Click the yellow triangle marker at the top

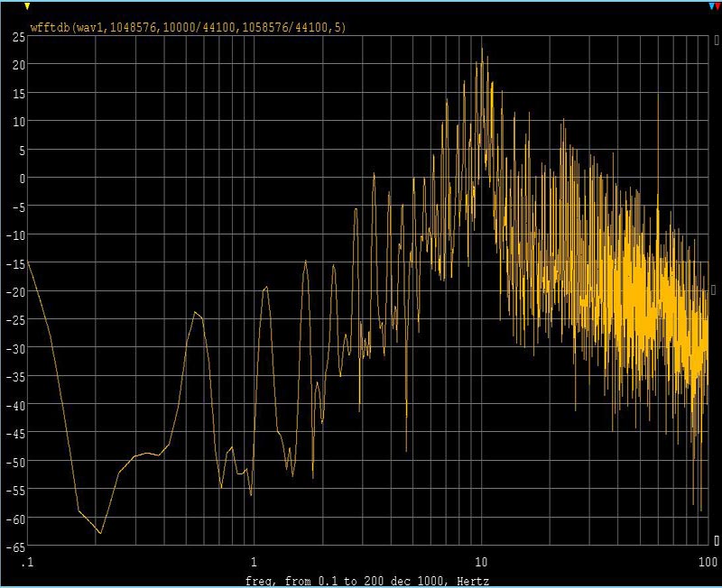[x=27, y=6]
